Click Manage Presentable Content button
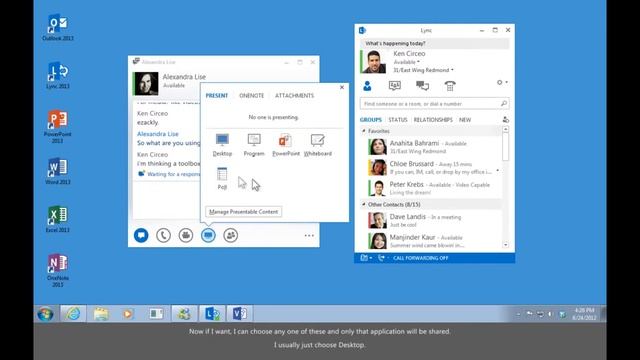The image size is (640, 360). click(x=244, y=212)
